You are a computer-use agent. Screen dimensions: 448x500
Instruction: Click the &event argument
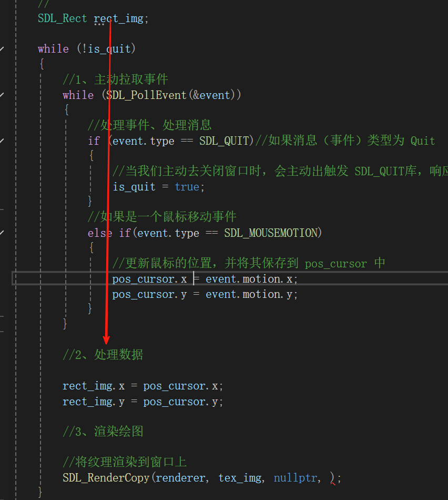tap(211, 95)
